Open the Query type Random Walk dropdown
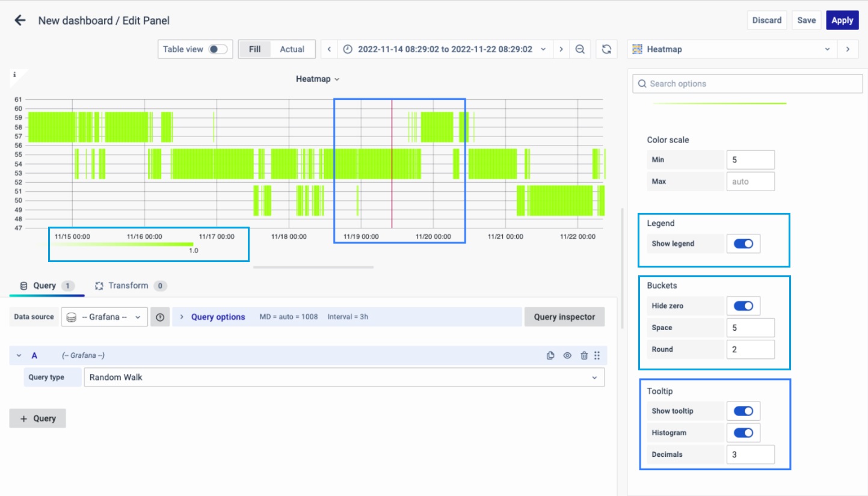The width and height of the screenshot is (868, 496). (x=343, y=378)
